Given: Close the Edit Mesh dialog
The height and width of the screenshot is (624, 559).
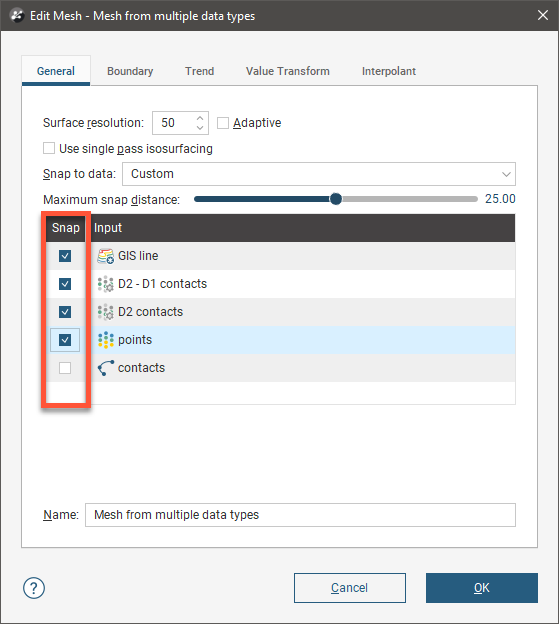Looking at the screenshot, I should [543, 15].
